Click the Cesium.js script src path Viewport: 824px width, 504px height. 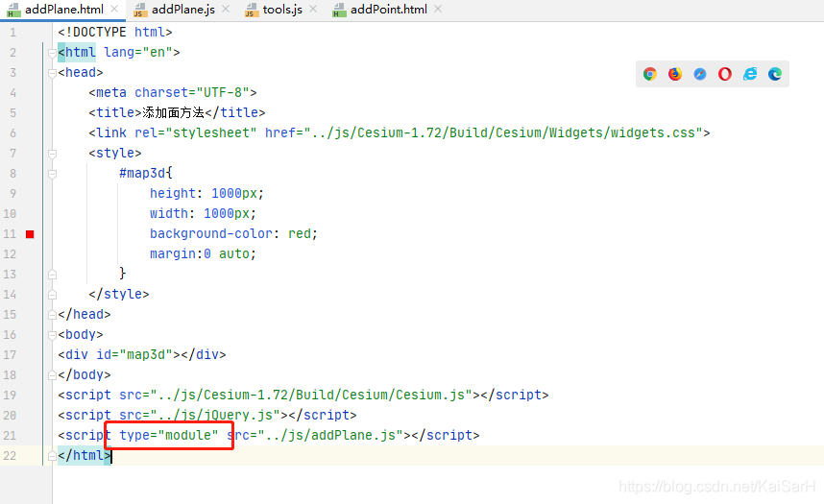click(311, 395)
